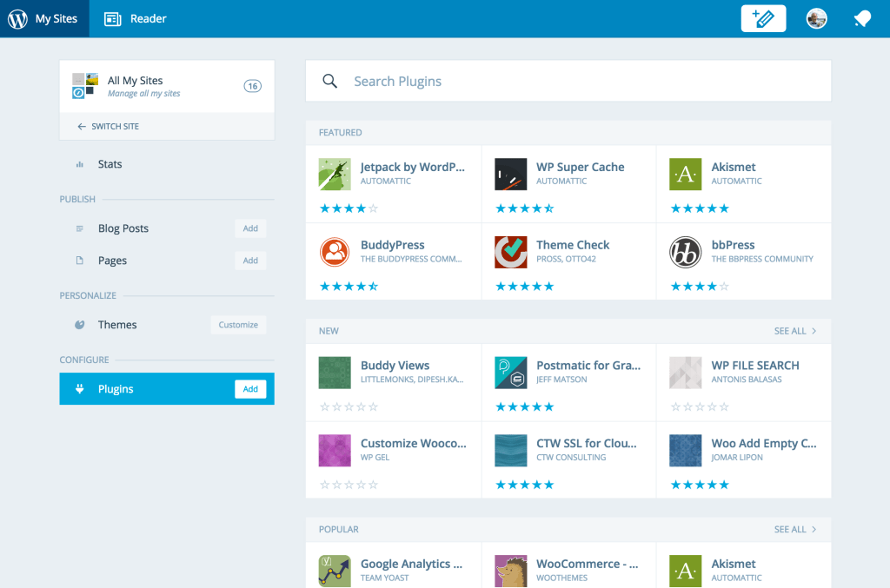Open the Google Analytics plugin icon

(335, 571)
